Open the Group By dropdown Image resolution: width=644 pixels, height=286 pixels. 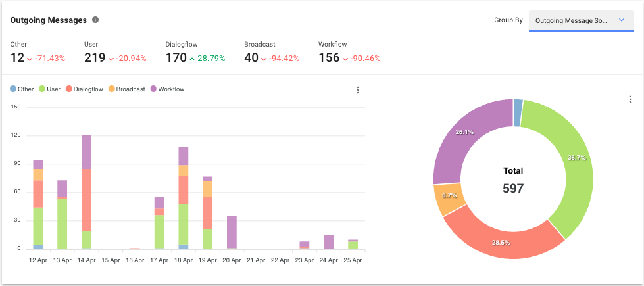click(x=581, y=20)
